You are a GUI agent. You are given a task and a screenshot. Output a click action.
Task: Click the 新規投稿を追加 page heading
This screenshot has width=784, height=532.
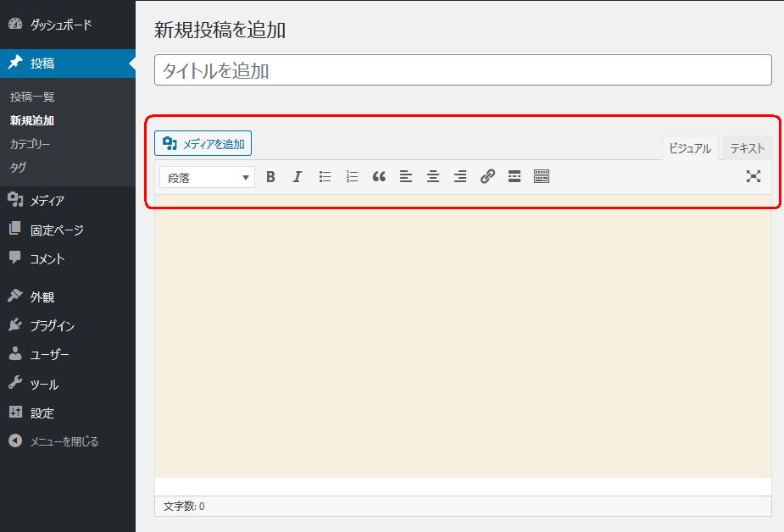click(x=220, y=30)
